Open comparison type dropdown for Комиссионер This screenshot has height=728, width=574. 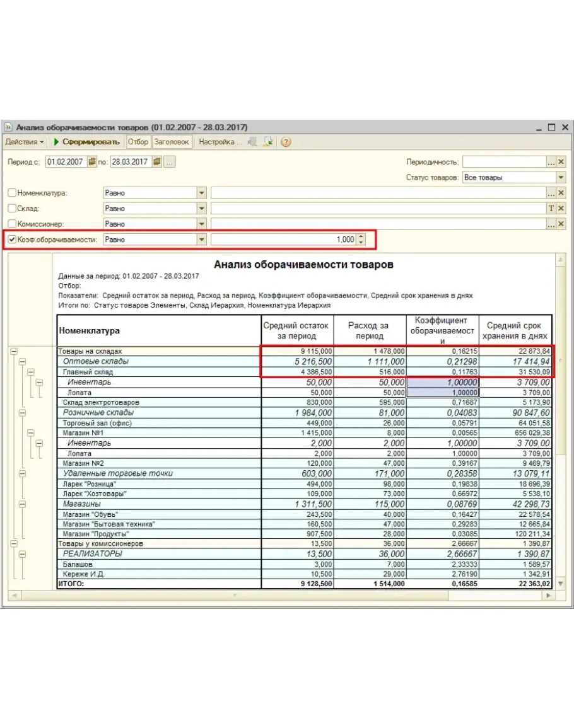click(201, 224)
